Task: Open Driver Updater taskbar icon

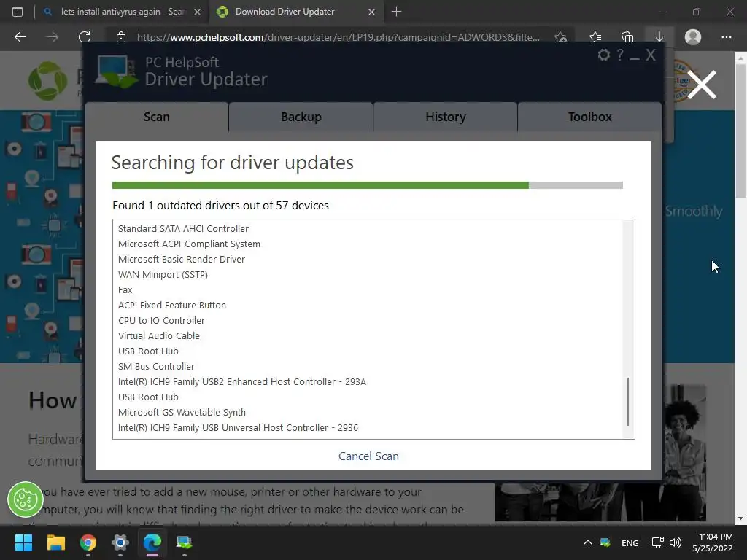Action: tap(185, 542)
